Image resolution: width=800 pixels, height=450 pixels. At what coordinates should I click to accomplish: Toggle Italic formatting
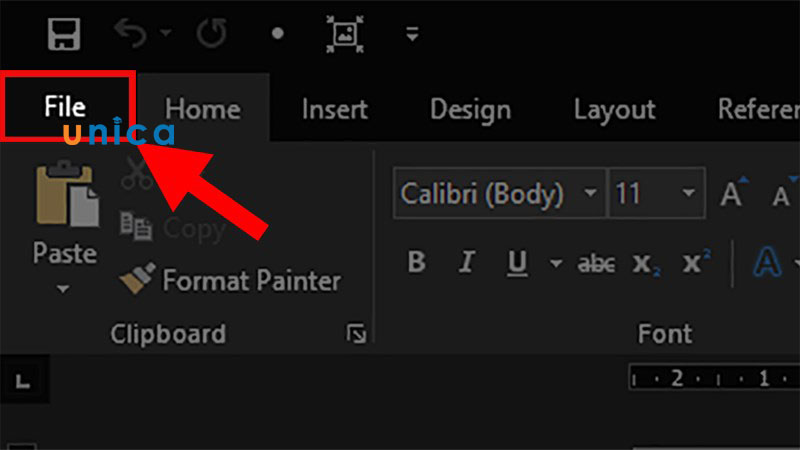[466, 263]
